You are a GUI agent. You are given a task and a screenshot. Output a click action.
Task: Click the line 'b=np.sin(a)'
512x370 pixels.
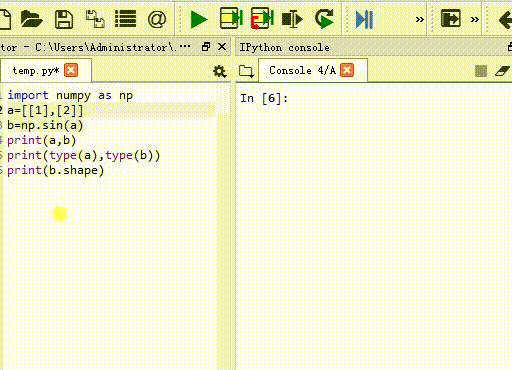click(45, 125)
